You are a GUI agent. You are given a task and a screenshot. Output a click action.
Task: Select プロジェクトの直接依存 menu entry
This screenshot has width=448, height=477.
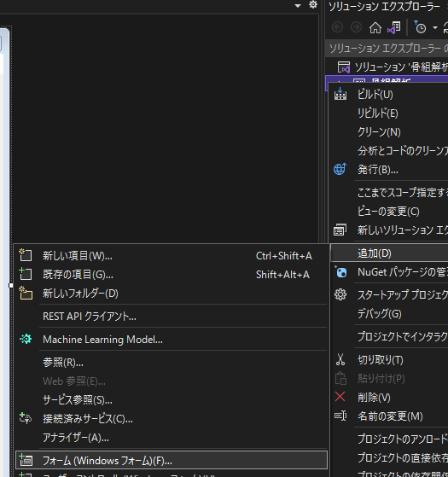390,457
